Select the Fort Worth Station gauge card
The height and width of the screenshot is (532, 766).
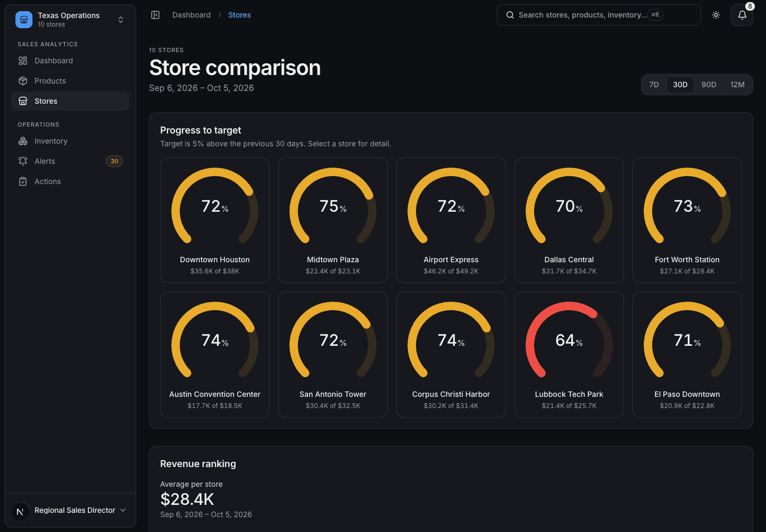coord(687,220)
